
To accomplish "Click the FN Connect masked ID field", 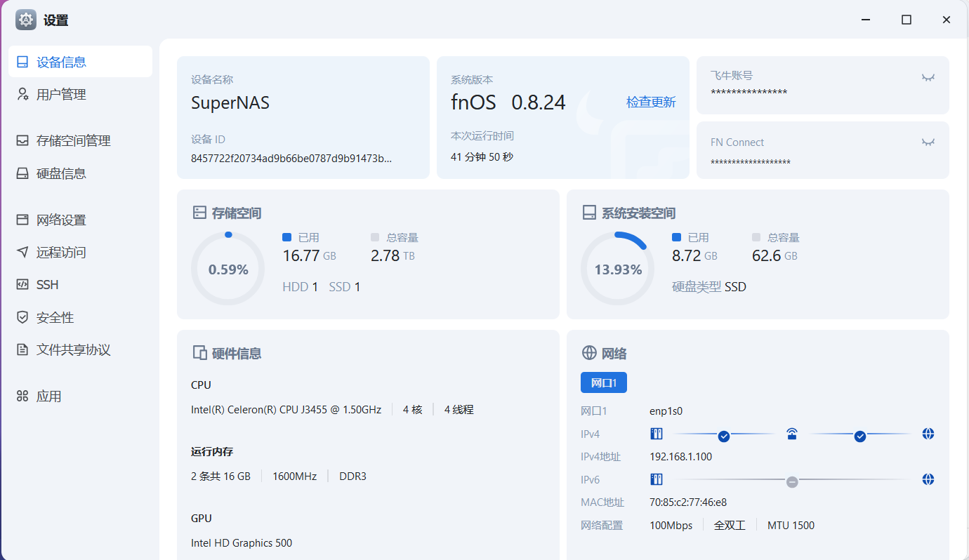I will coord(751,163).
